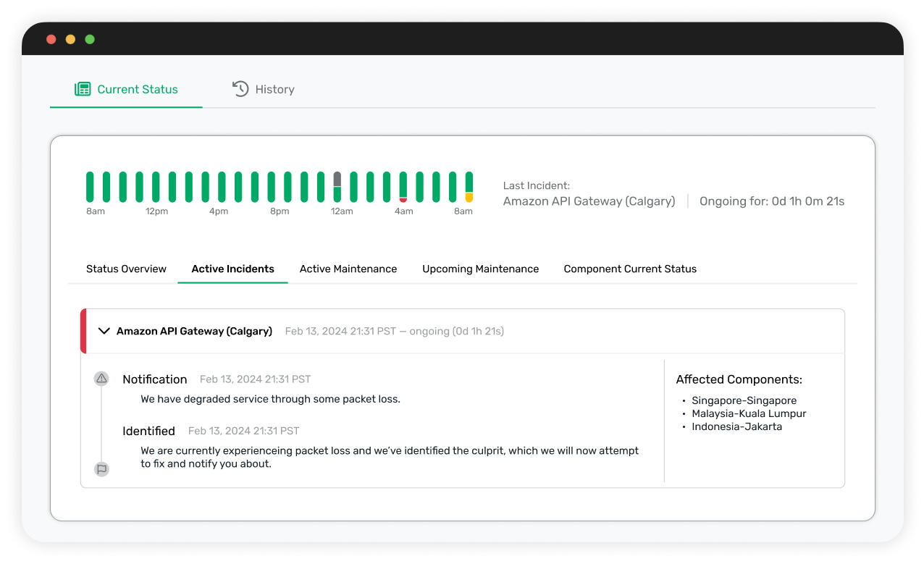Click the Ongoing for: 0d 1h 0m 21s text
The height and width of the screenshot is (564, 924).
click(772, 201)
